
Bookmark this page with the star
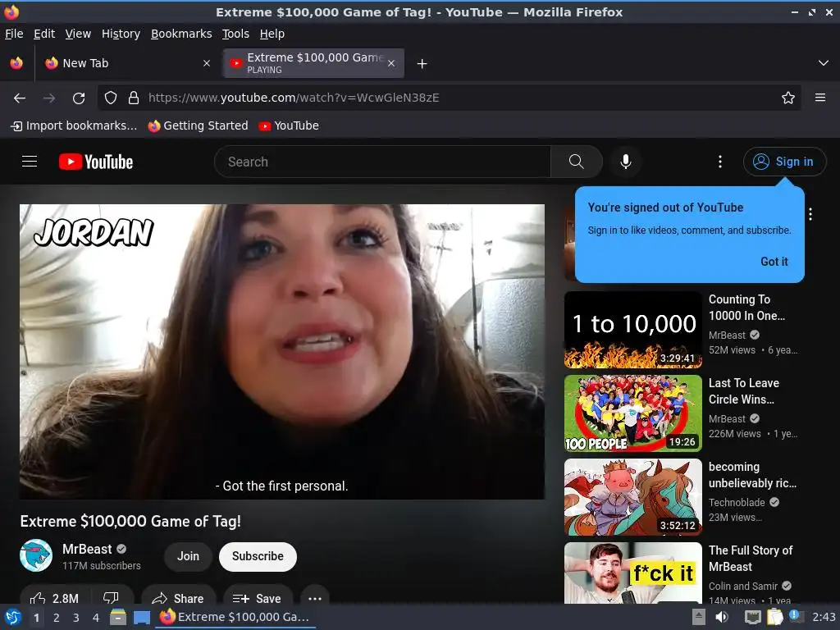tap(788, 98)
